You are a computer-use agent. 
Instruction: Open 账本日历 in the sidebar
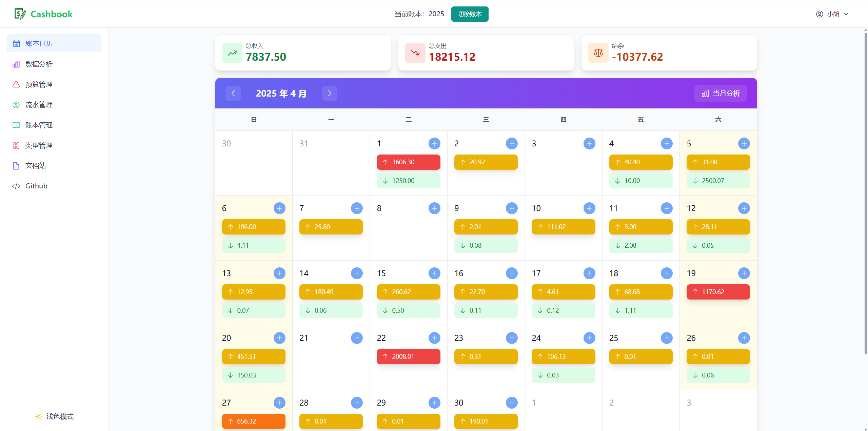(54, 43)
